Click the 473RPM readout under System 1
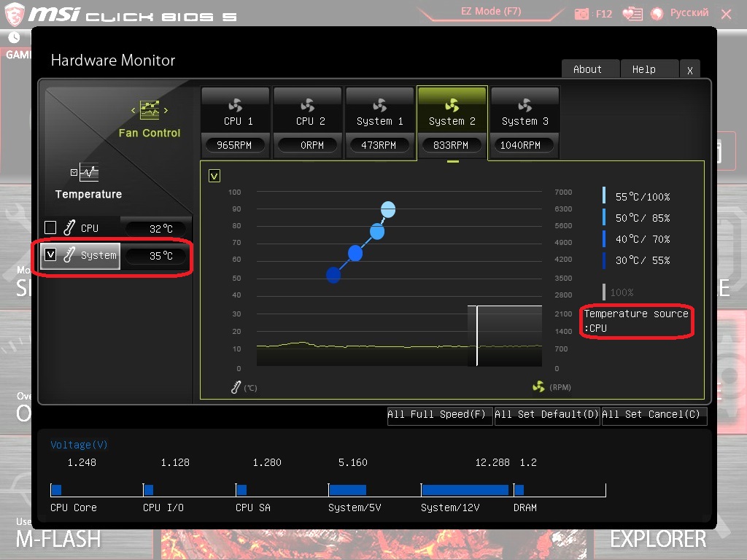 pos(379,145)
